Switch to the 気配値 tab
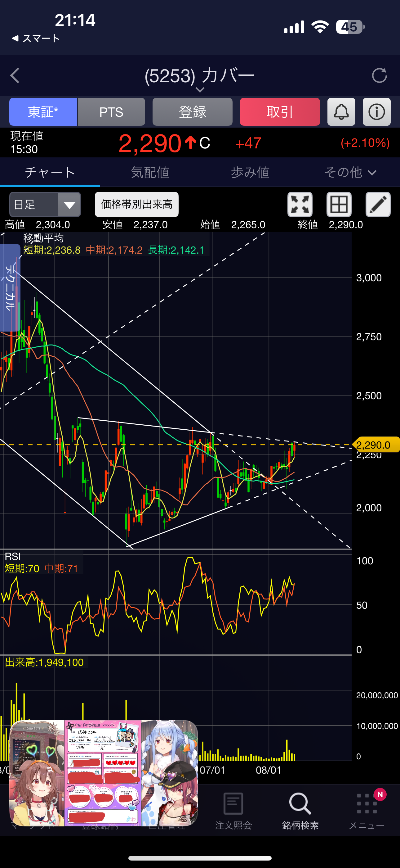 (150, 173)
